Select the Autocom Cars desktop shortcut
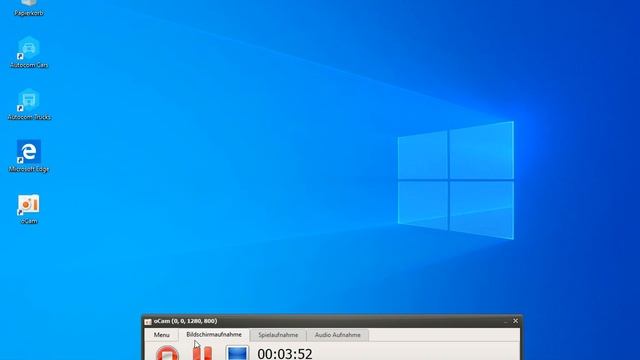 coord(29,52)
